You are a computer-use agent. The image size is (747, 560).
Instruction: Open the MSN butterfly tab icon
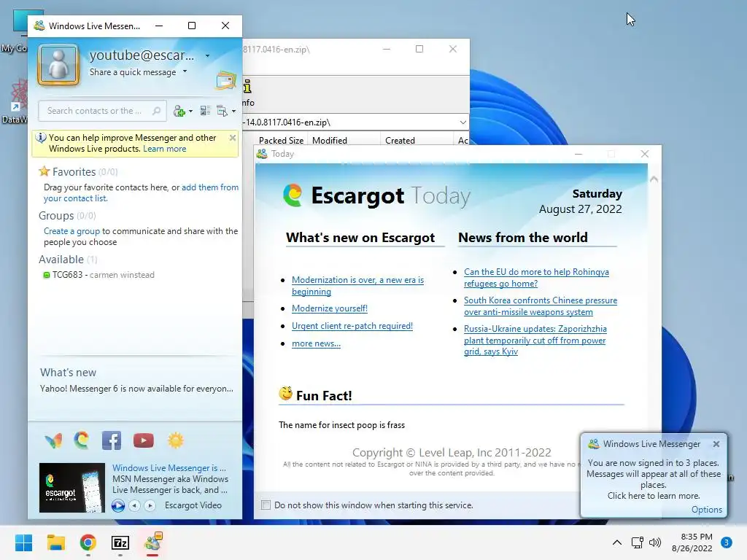click(x=53, y=440)
